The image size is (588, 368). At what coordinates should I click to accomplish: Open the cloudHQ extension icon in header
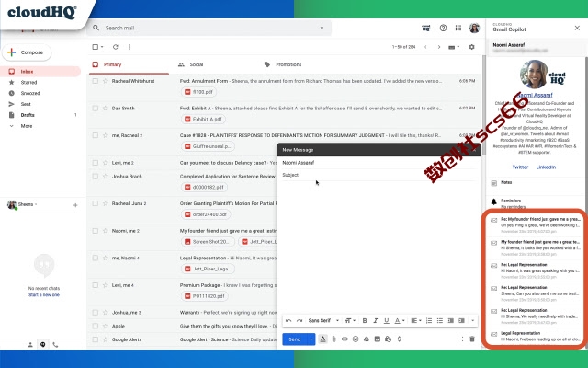(x=426, y=28)
